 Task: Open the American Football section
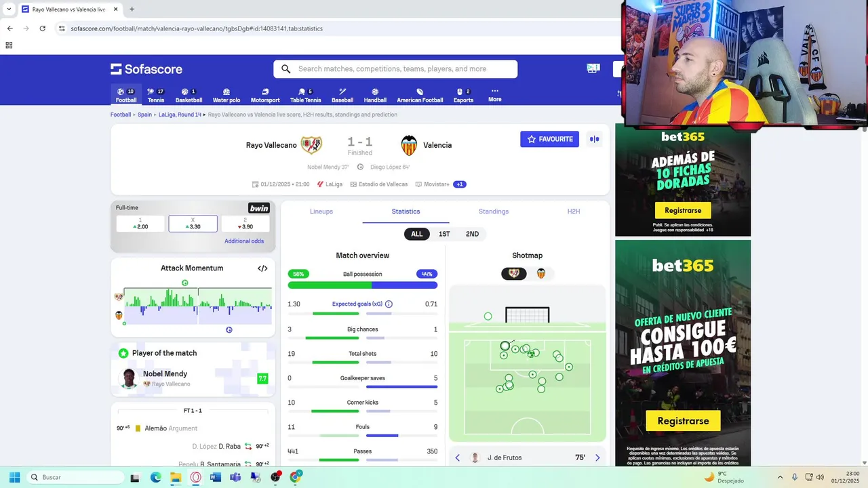420,95
